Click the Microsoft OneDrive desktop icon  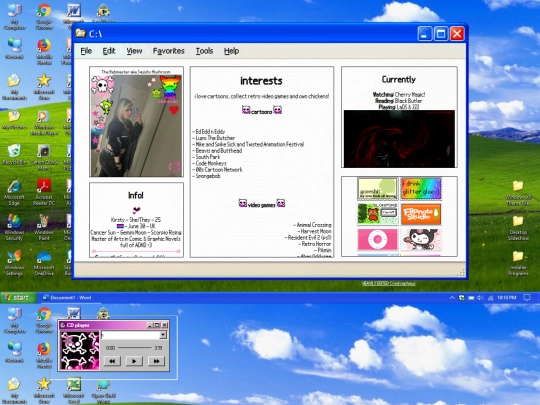coord(44,263)
